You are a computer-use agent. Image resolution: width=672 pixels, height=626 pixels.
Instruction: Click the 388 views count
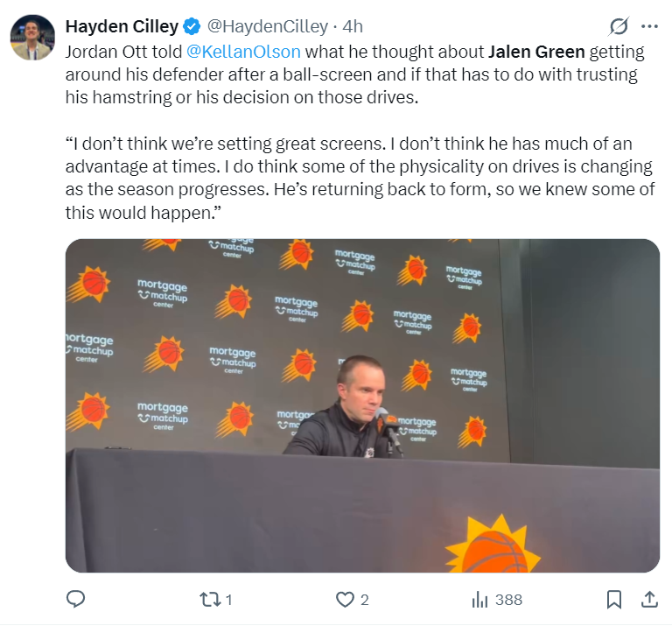point(508,600)
